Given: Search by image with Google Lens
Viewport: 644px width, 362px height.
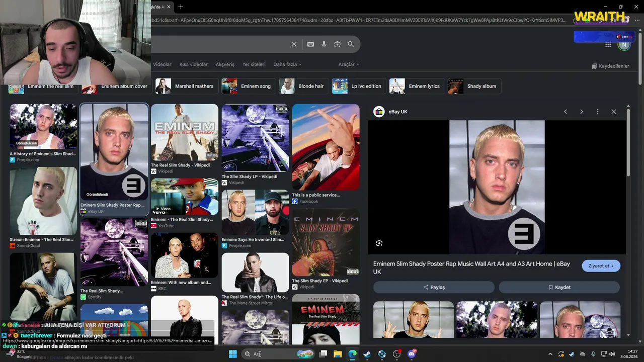Looking at the screenshot, I should (x=337, y=44).
